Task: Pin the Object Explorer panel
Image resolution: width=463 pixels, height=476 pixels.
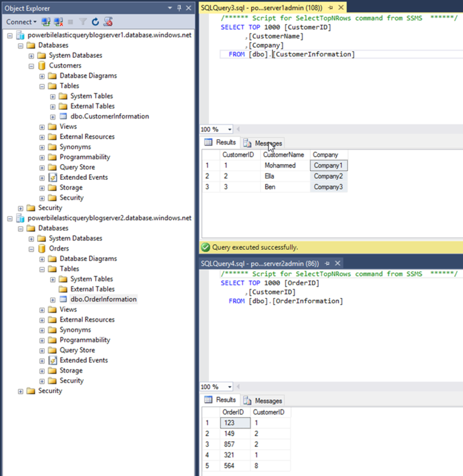Action: point(179,8)
